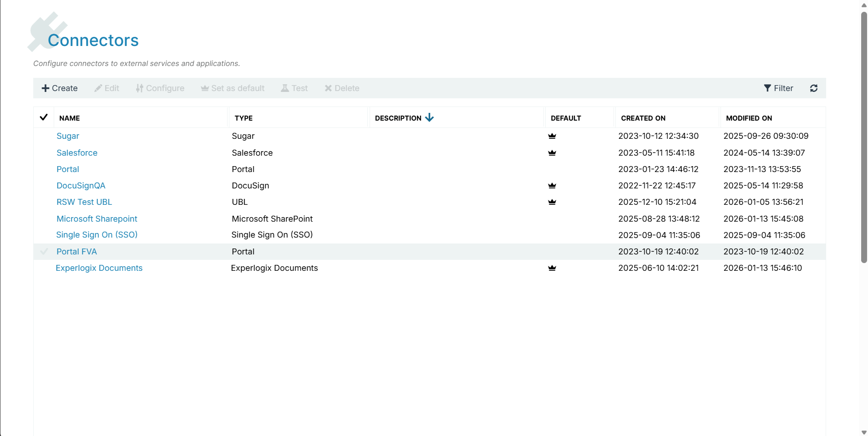Click created date '2022-11-22 12:45:17'
This screenshot has width=868, height=436.
(x=657, y=186)
